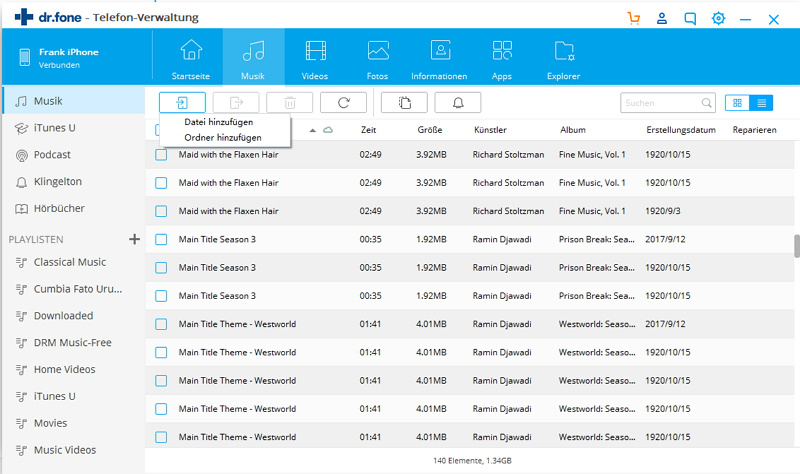Select Musik in the sidebar
This screenshot has width=800, height=474.
pyautogui.click(x=74, y=101)
